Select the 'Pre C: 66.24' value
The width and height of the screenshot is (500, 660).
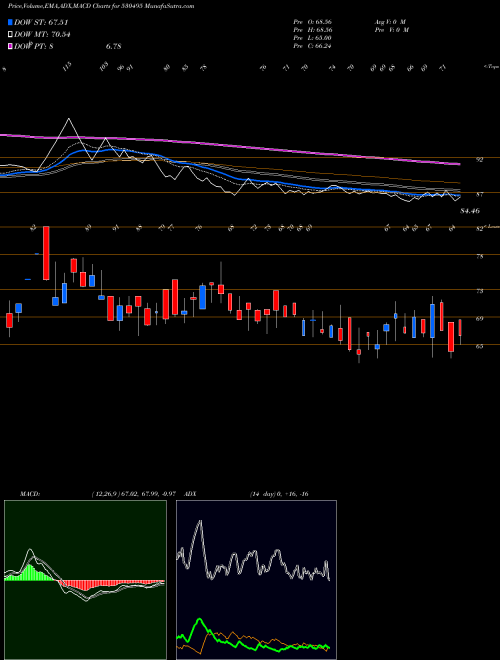[x=312, y=46]
